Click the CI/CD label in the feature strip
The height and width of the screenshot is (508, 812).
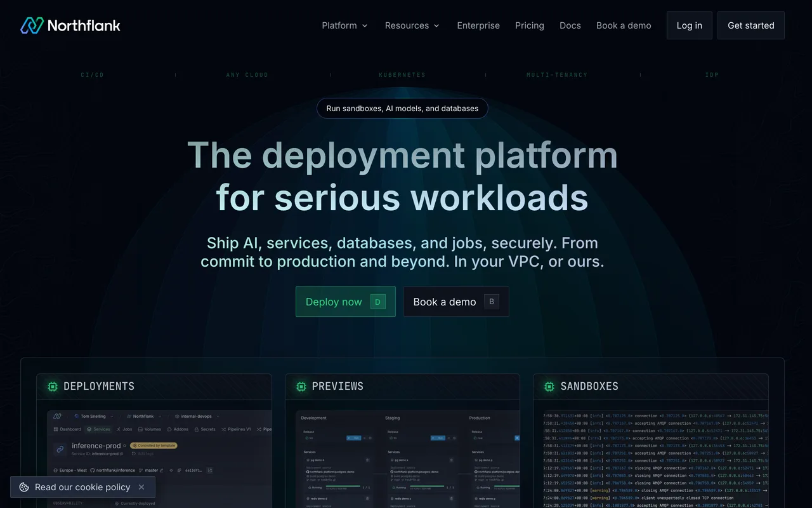(92, 75)
